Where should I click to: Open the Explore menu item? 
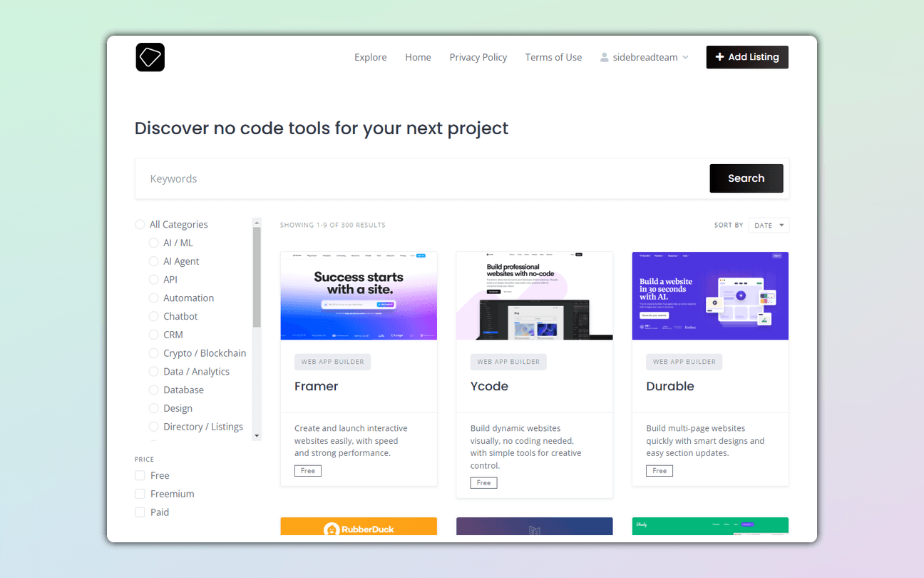tap(370, 57)
